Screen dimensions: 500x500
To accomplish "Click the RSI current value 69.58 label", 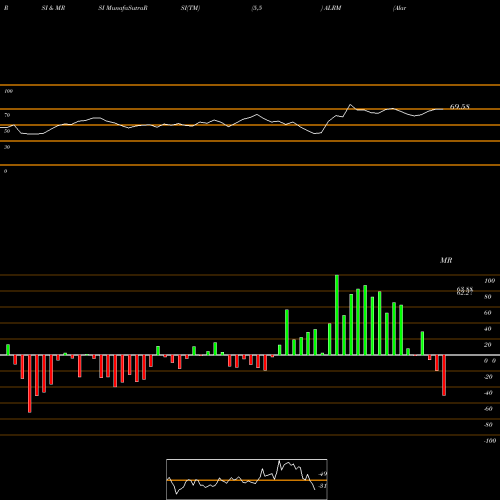I will pos(460,107).
